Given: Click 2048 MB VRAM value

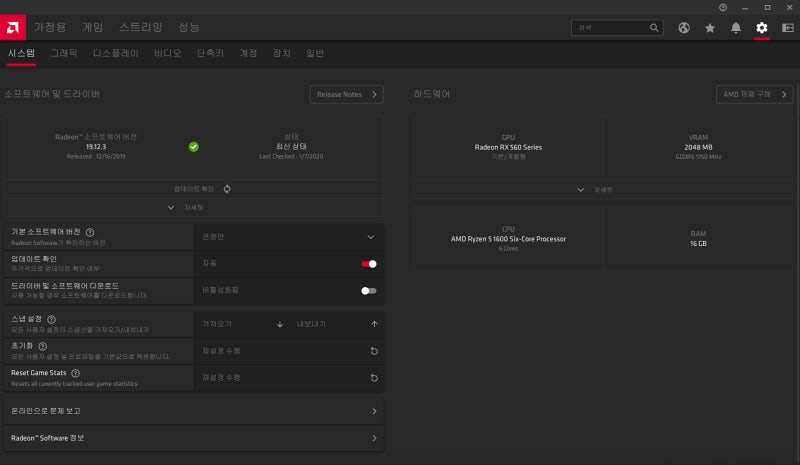Looking at the screenshot, I should tap(698, 148).
